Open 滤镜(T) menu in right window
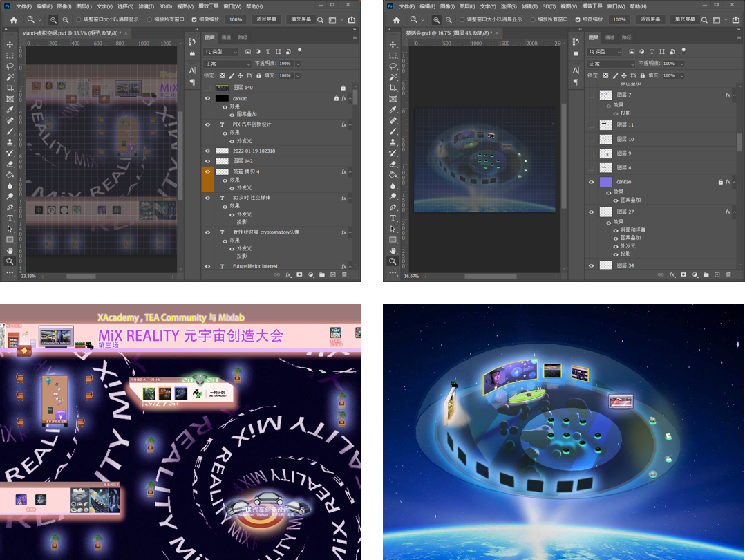Viewport: 745px width, 560px height. tap(530, 6)
